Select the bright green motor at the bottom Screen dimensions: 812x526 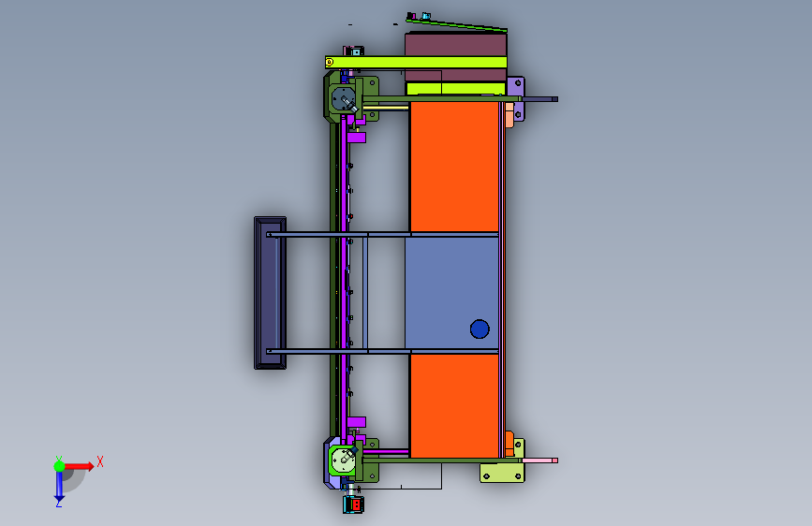pyautogui.click(x=343, y=460)
